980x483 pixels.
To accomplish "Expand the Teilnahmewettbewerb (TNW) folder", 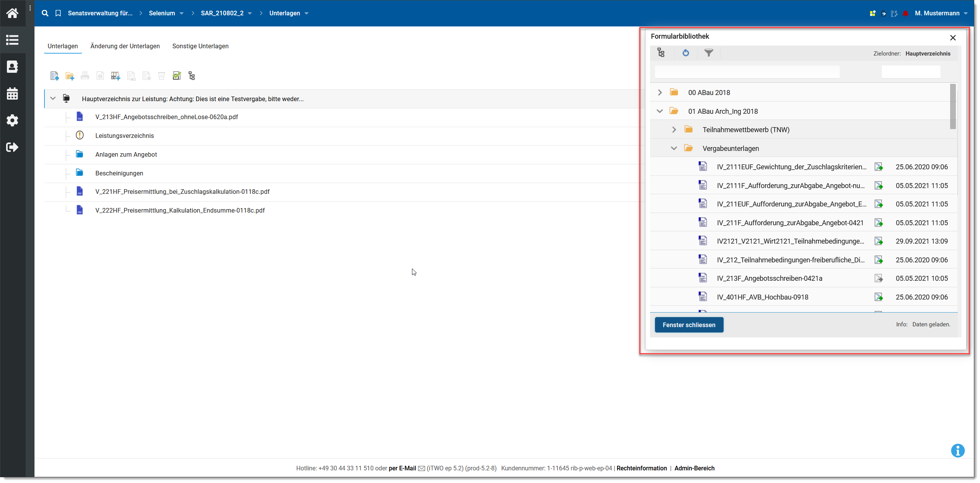I will 674,130.
